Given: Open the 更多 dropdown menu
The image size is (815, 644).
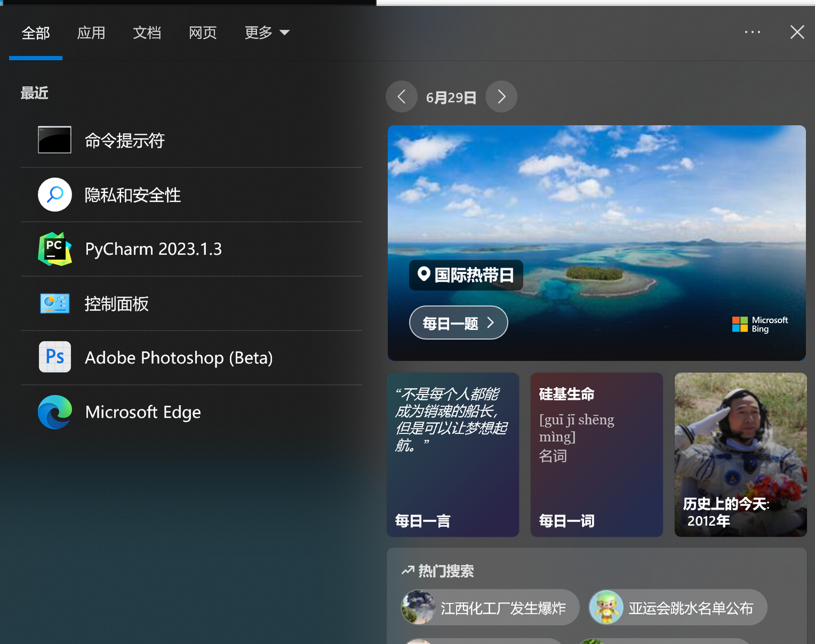Looking at the screenshot, I should (x=267, y=33).
